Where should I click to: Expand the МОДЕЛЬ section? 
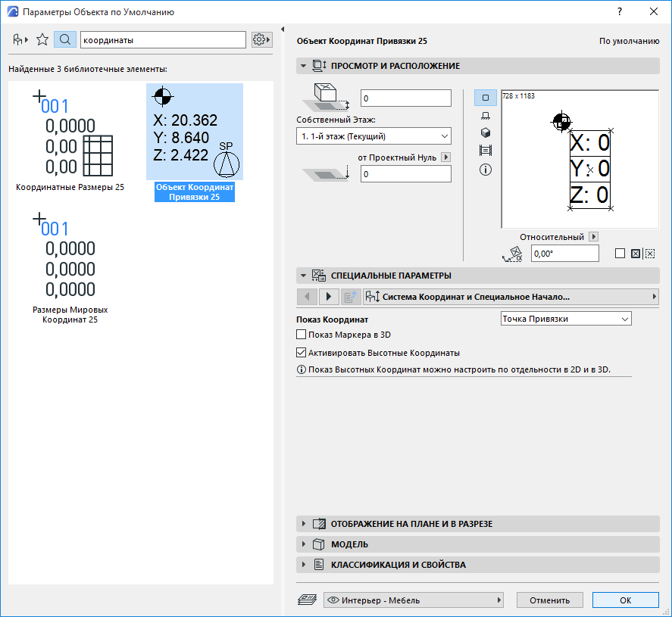pyautogui.click(x=478, y=544)
